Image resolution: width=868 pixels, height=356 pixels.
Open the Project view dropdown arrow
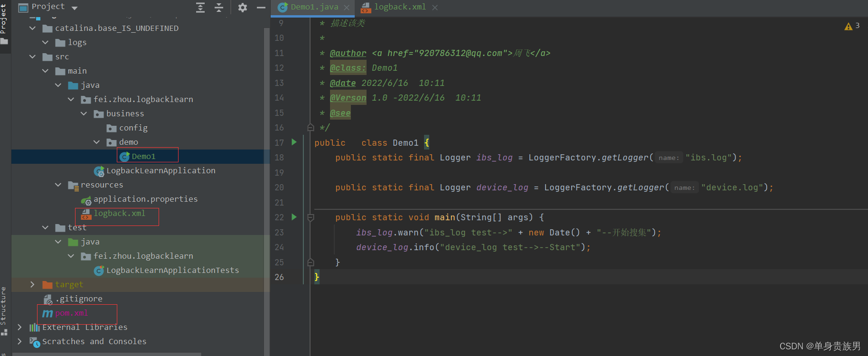[75, 8]
